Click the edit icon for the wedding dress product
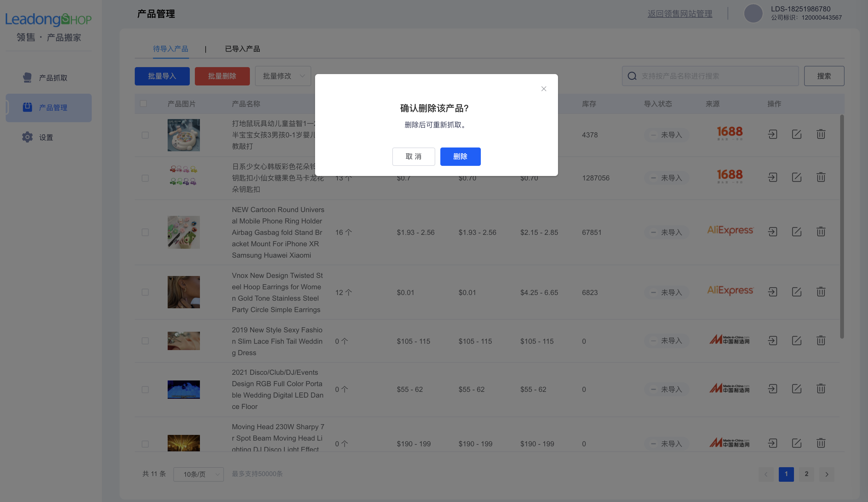This screenshot has width=868, height=502. [x=797, y=340]
